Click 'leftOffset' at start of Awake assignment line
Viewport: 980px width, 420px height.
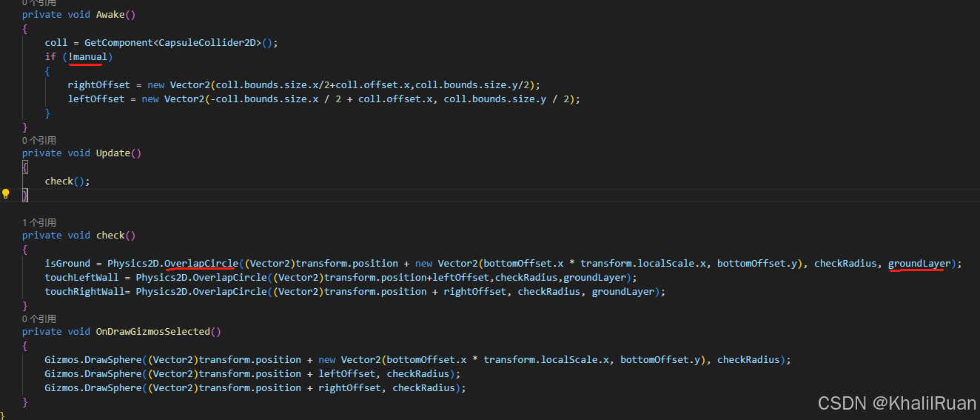pos(96,99)
